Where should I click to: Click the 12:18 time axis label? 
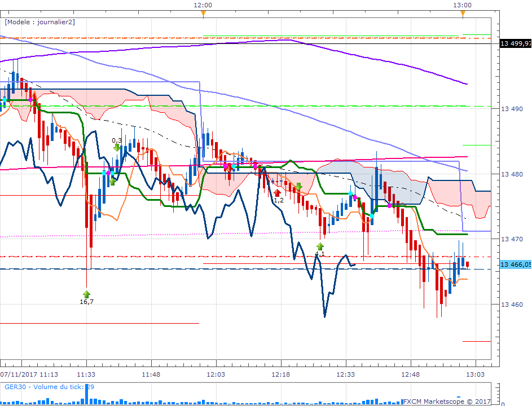click(x=280, y=374)
